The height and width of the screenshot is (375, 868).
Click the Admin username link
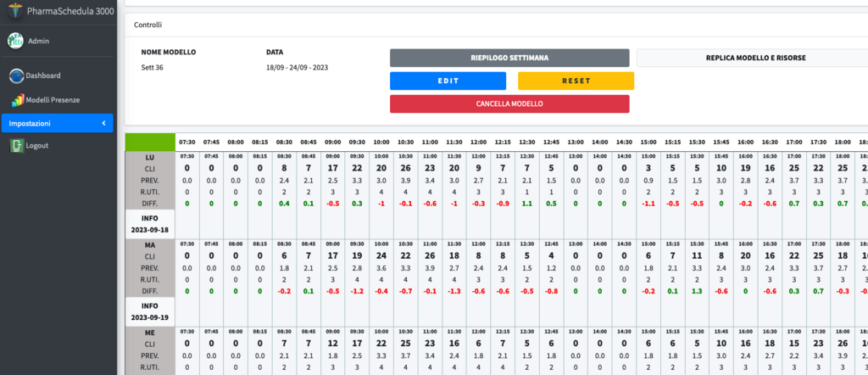(39, 41)
